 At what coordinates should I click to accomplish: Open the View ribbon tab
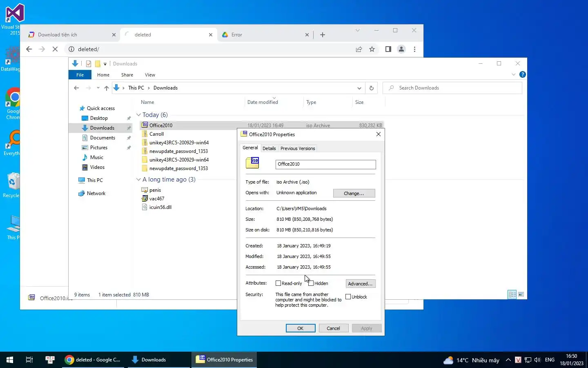150,75
